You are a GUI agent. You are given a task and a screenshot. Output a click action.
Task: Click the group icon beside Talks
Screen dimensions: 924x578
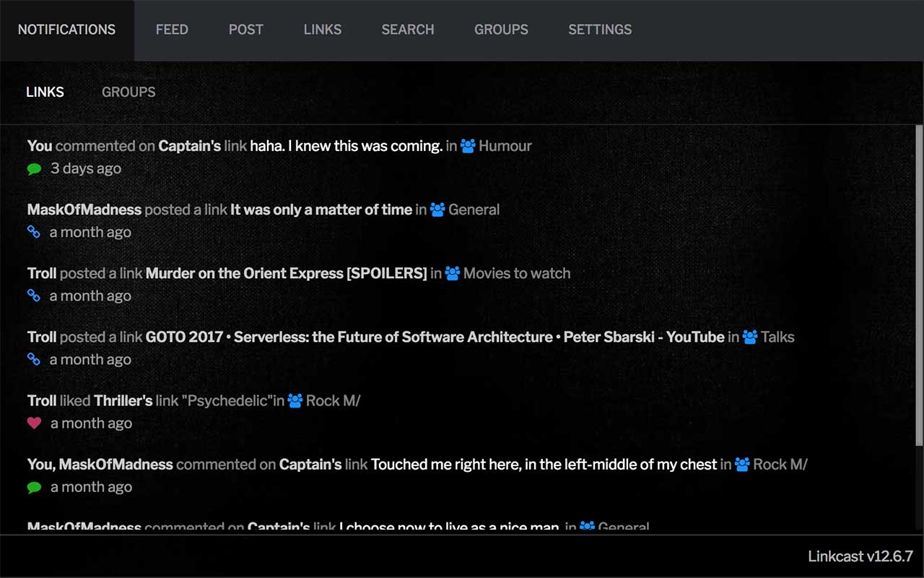point(750,337)
